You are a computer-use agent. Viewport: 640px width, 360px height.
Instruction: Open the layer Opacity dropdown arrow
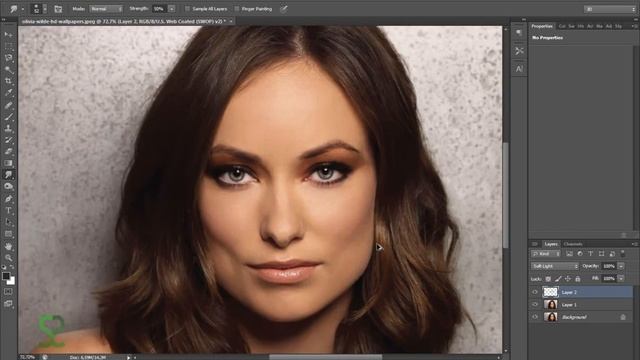pyautogui.click(x=621, y=266)
